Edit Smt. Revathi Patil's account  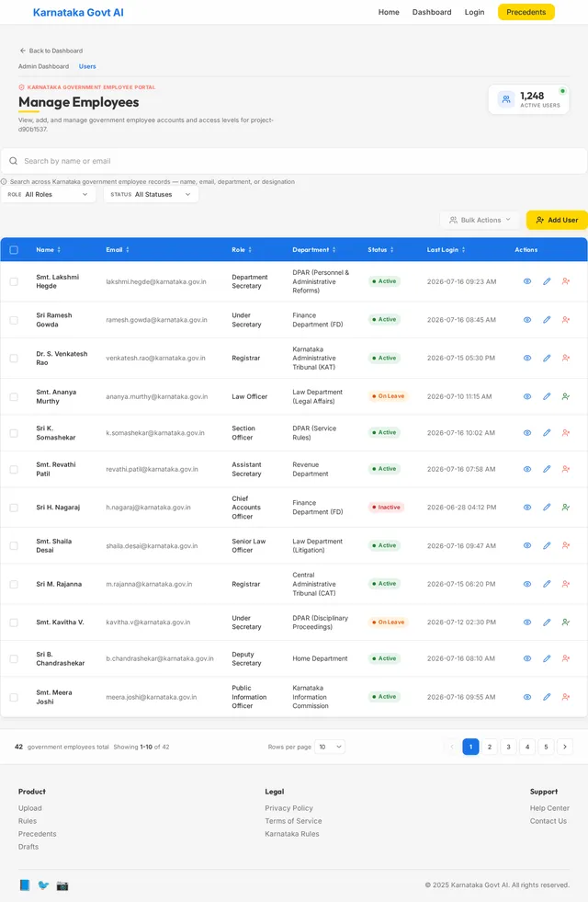(x=547, y=469)
